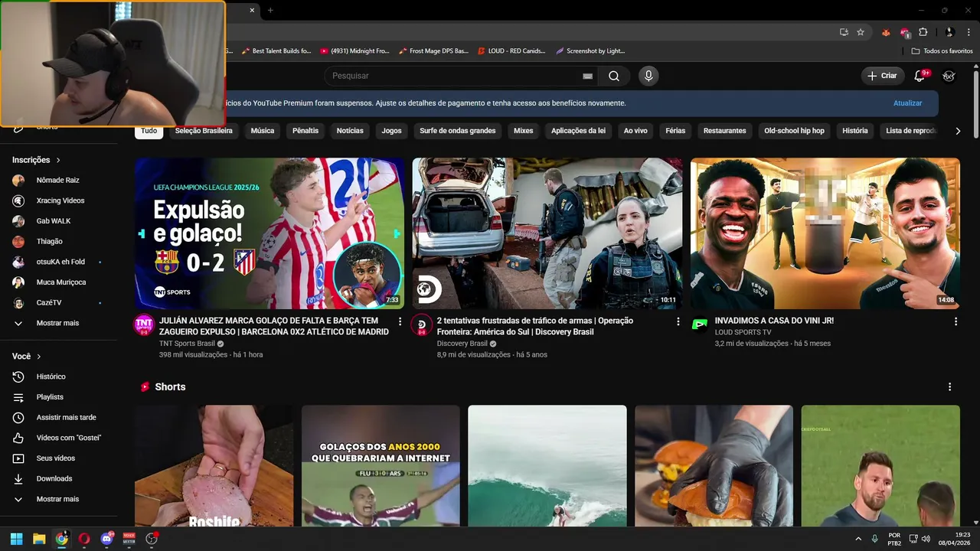The image size is (980, 551).
Task: Open Assistir mais tarde
Action: point(67,417)
